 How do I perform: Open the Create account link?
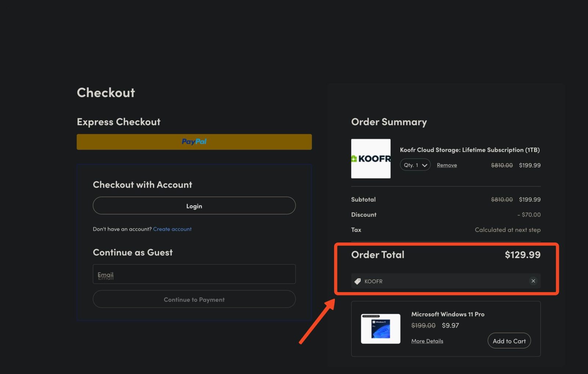pyautogui.click(x=172, y=229)
